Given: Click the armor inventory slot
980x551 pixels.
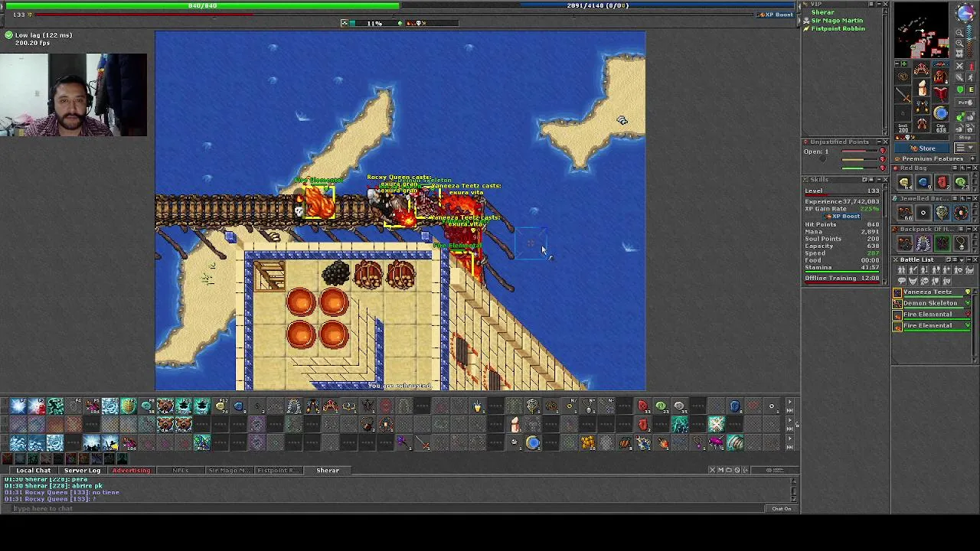Looking at the screenshot, I should click(x=922, y=87).
